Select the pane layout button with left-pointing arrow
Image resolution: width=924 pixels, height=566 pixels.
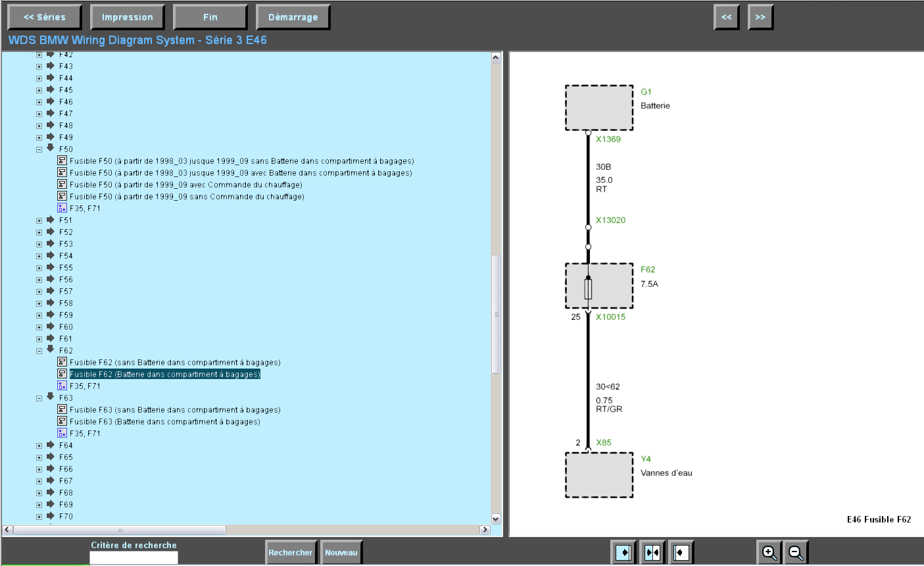[x=681, y=552]
